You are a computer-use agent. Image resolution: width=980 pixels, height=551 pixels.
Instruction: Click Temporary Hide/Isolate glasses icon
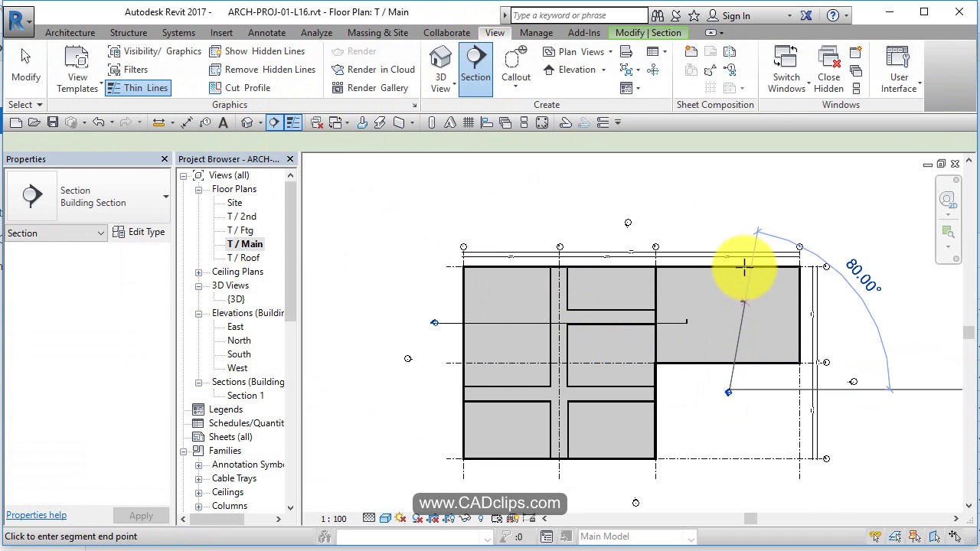pyautogui.click(x=465, y=518)
